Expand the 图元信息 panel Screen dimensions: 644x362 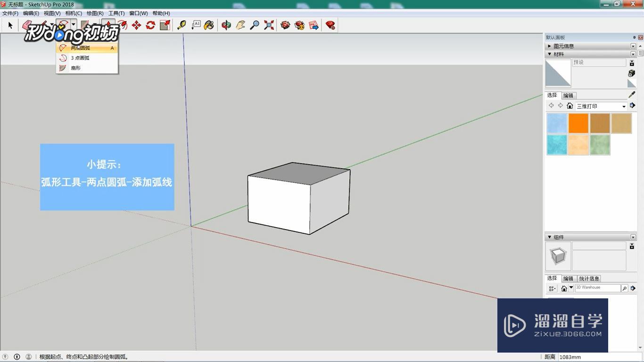550,46
